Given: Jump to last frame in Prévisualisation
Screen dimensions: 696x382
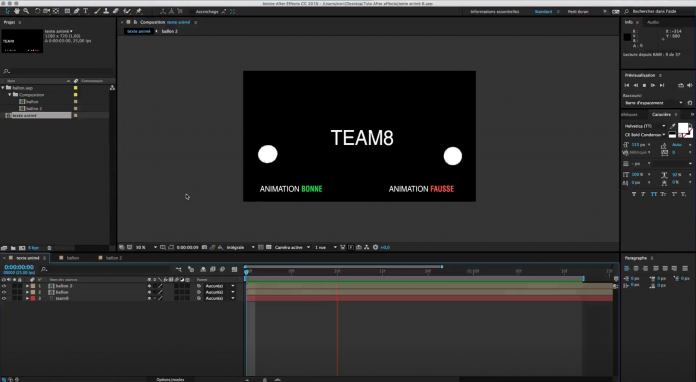Looking at the screenshot, I should [x=662, y=85].
